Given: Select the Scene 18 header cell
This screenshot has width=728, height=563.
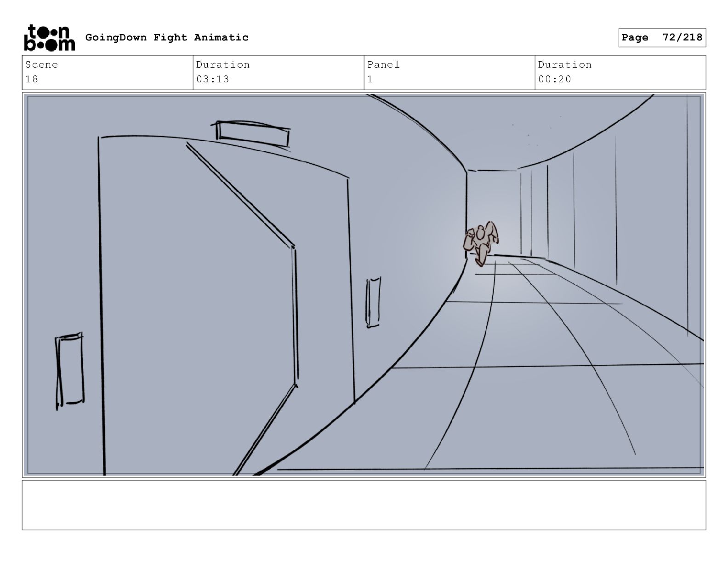Looking at the screenshot, I should [x=108, y=72].
